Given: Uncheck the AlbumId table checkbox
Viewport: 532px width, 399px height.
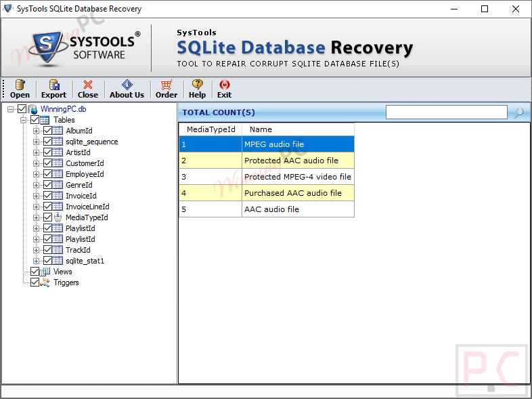Looking at the screenshot, I should [48, 131].
